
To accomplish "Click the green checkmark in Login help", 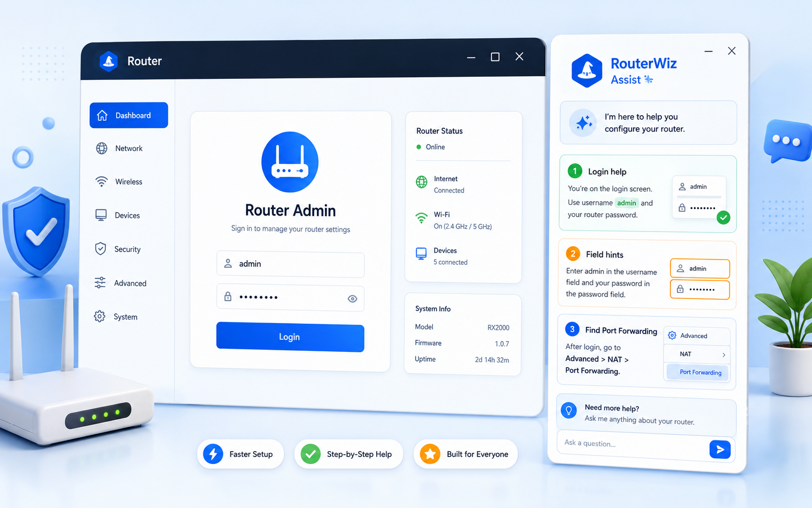I will tap(723, 218).
